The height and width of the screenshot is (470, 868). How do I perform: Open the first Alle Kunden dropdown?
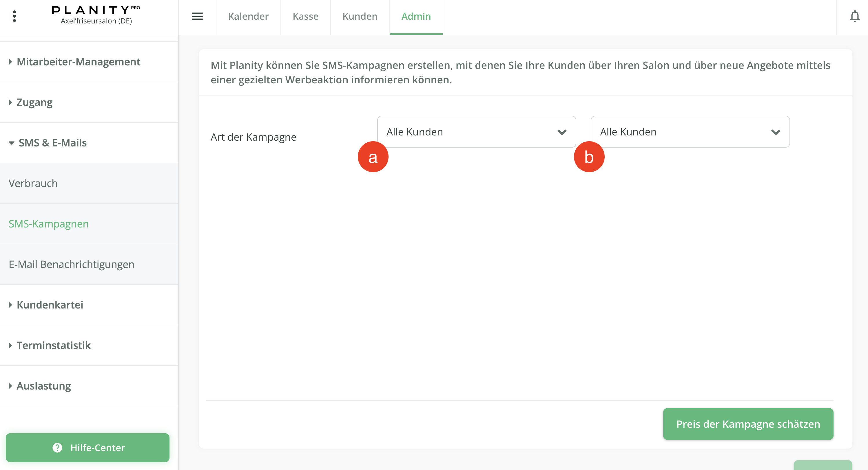click(x=476, y=132)
